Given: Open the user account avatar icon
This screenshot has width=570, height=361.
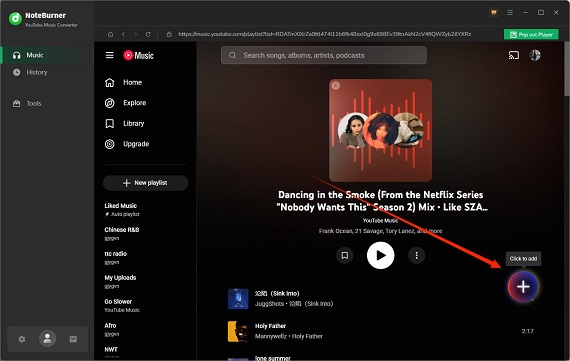Looking at the screenshot, I should pos(47,339).
